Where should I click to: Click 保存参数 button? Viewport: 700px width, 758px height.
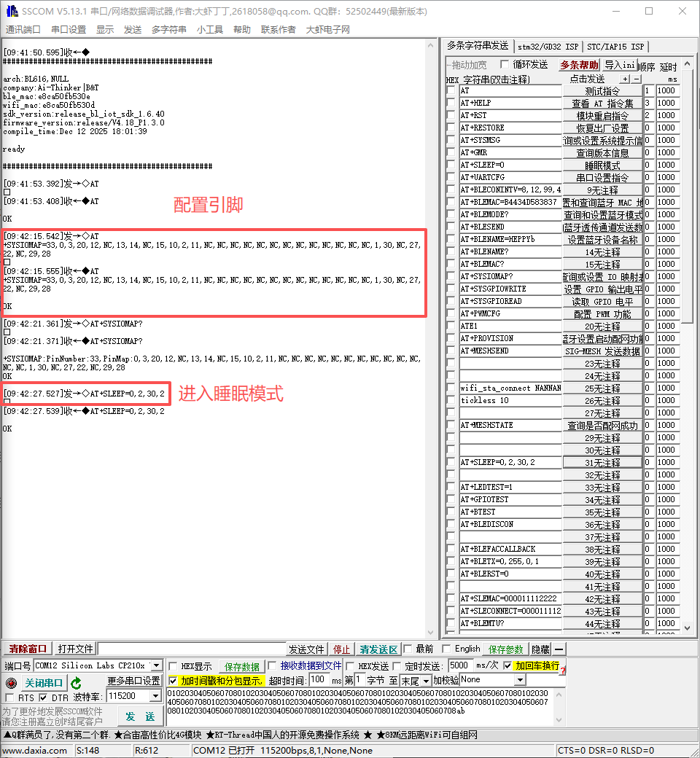point(505,649)
